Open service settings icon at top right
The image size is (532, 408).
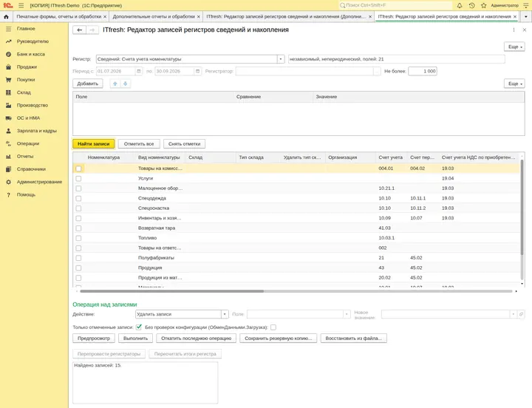click(x=526, y=5)
